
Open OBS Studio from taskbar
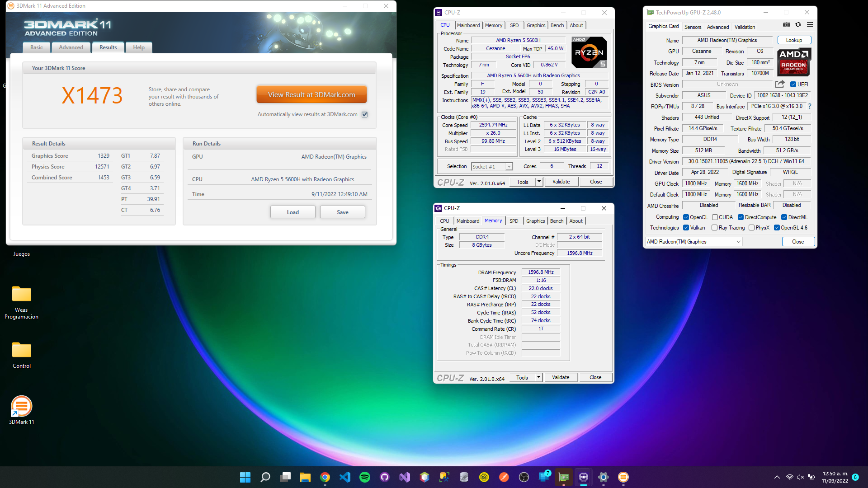[524, 477]
